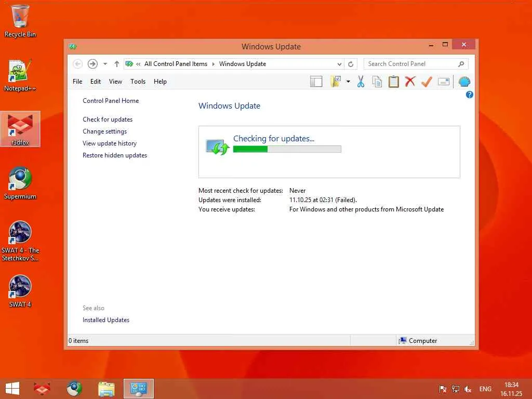Expand chevron after All Control Panel Items
This screenshot has width=532, height=399.
(x=214, y=64)
